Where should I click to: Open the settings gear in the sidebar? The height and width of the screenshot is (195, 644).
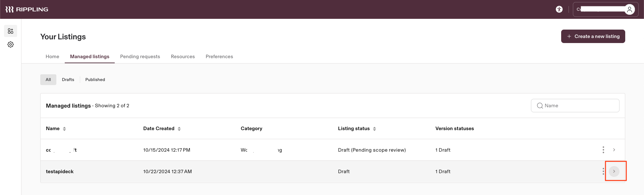11,44
